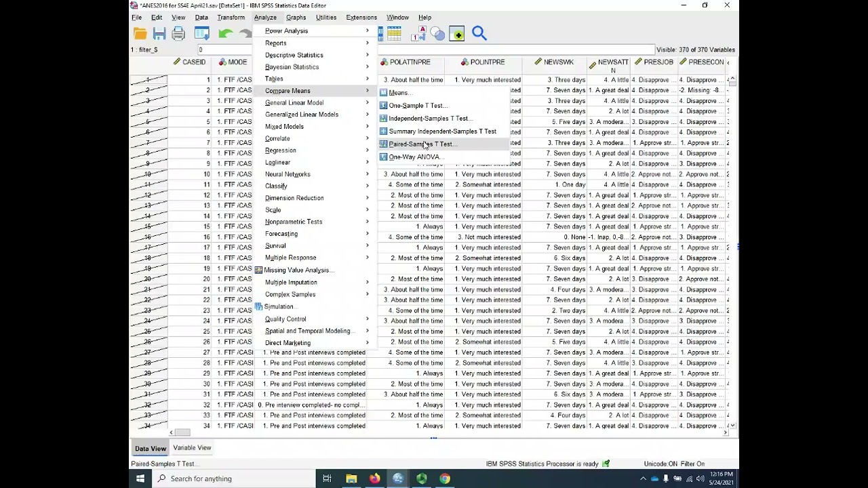
Task: Click the Use Variable Sets circles icon
Action: [x=437, y=33]
